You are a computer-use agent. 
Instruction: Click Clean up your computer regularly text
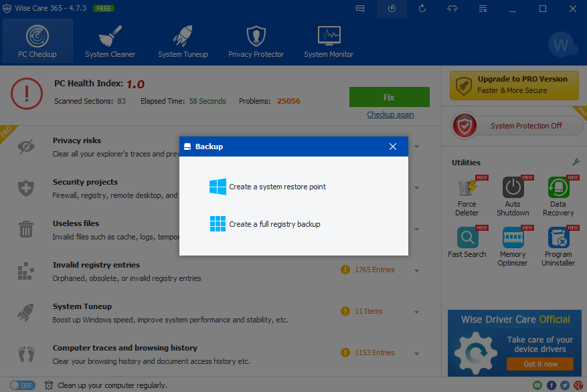tap(112, 385)
